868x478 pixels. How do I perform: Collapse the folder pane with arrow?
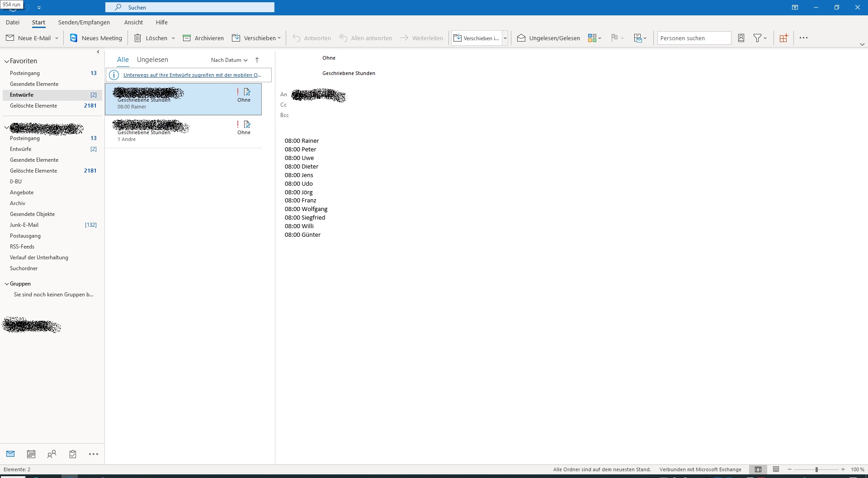(98, 52)
